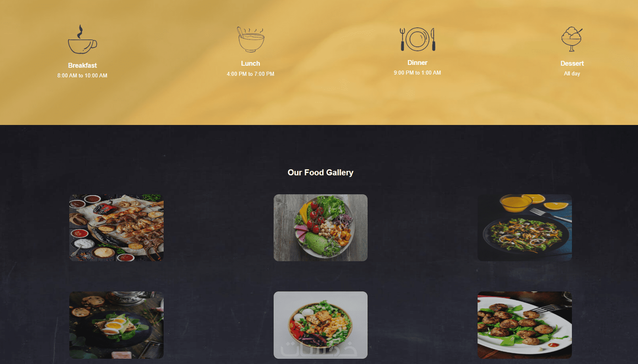Open the egg toast with cookies photo
The height and width of the screenshot is (364, 638).
[116, 325]
